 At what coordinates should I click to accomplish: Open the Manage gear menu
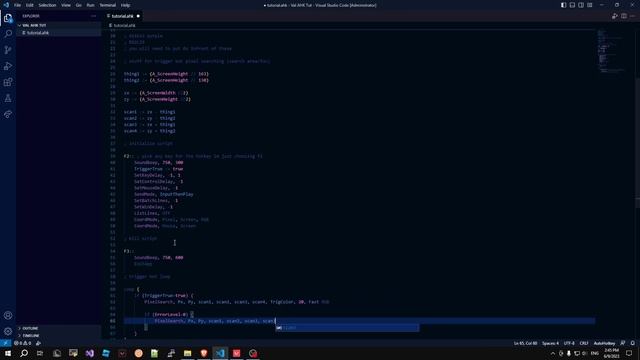click(8, 331)
